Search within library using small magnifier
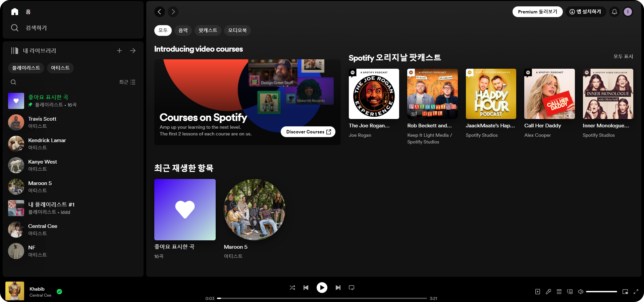The width and height of the screenshot is (644, 302). [x=13, y=82]
